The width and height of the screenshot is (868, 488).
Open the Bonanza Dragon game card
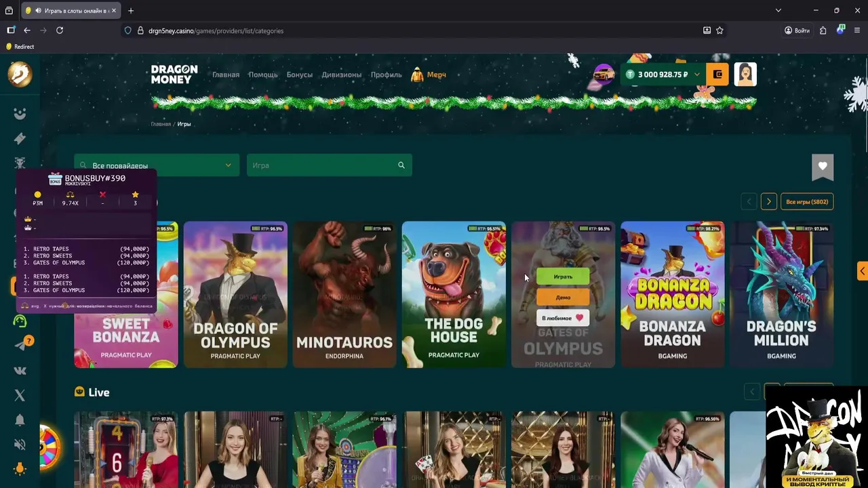click(673, 295)
